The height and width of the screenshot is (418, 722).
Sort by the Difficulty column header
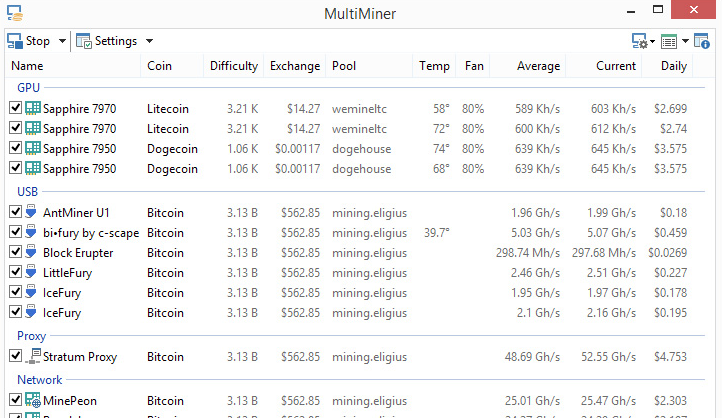coord(234,66)
